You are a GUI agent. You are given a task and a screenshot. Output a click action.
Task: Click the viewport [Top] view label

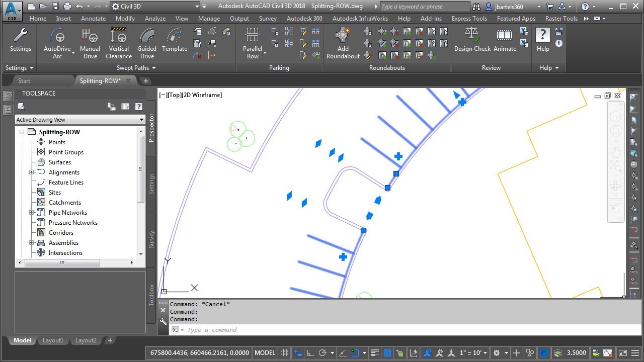175,95
